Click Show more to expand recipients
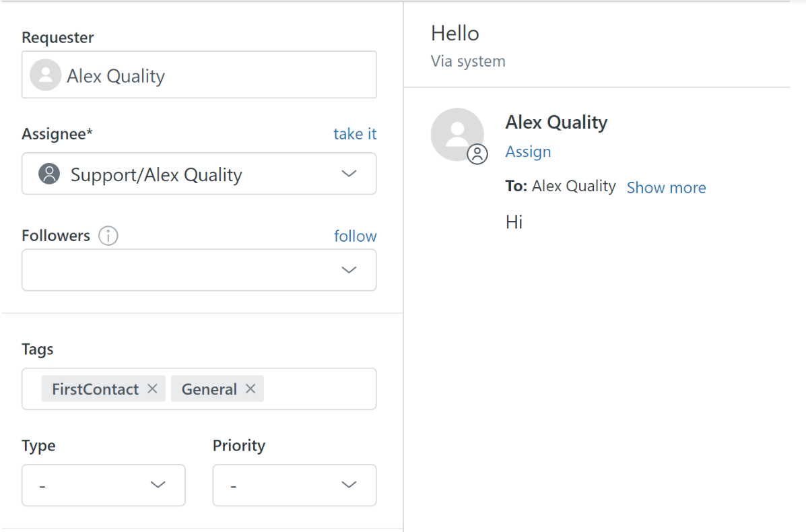Screen dimensions: 806x532 [x=666, y=188]
